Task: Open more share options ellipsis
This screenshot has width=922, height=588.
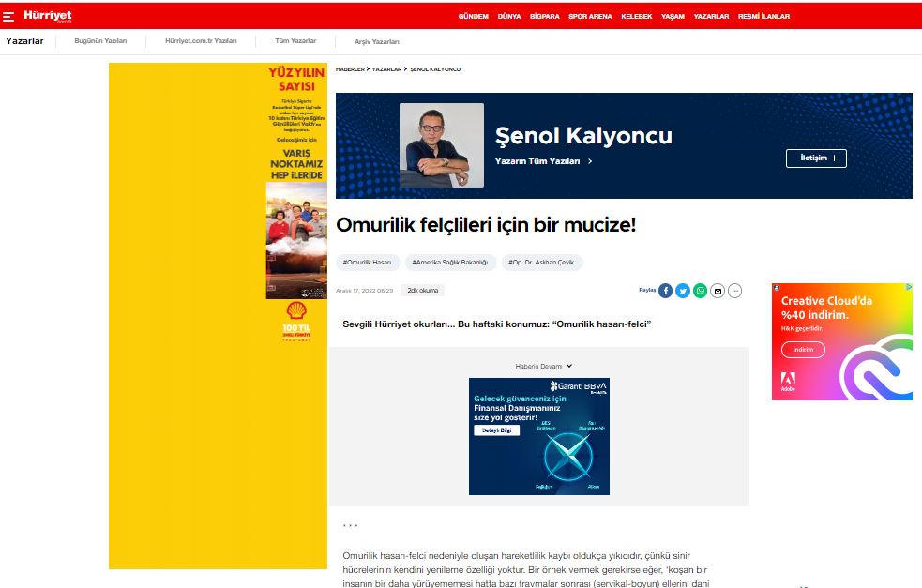Action: (x=735, y=291)
